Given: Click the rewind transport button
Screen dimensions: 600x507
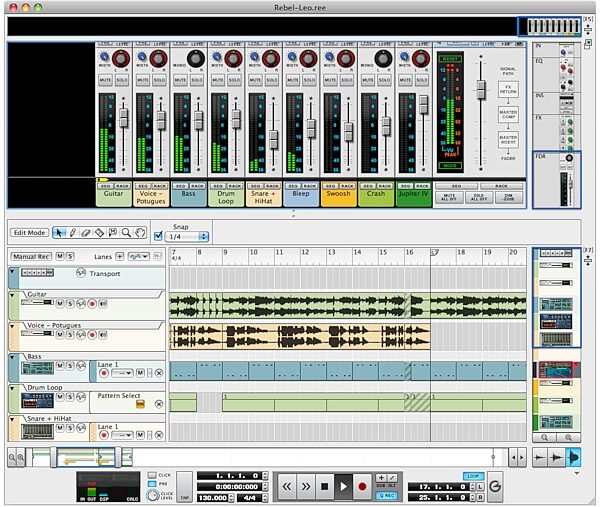Looking at the screenshot, I should tap(287, 487).
